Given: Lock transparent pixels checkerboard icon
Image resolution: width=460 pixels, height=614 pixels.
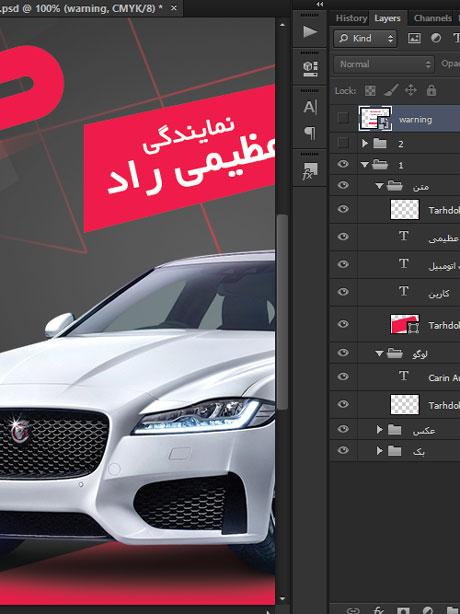Looking at the screenshot, I should [370, 91].
